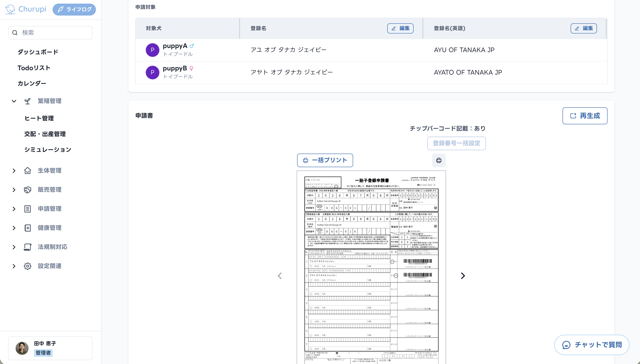Click the 再生成 button

coord(585,116)
